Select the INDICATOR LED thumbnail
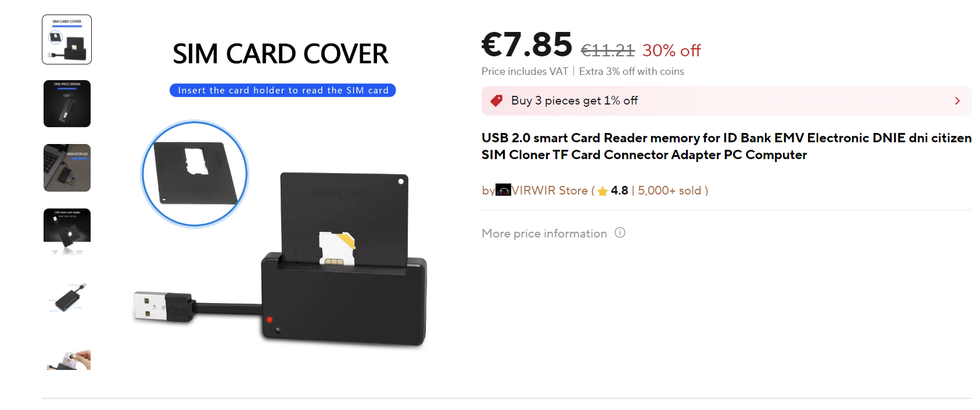 pyautogui.click(x=67, y=168)
